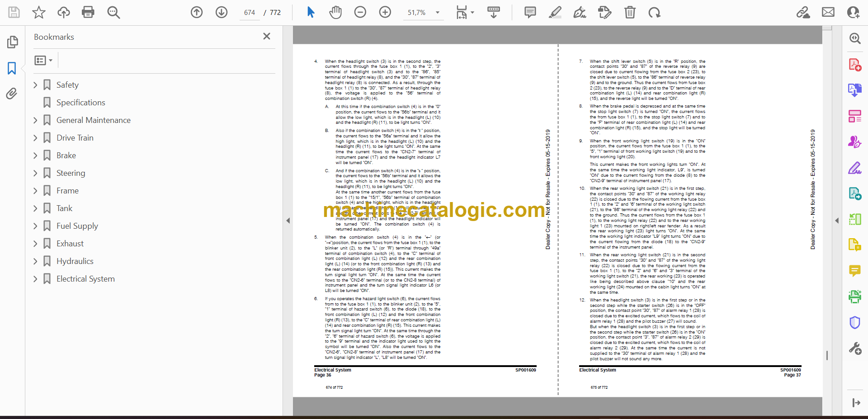Screen dimensions: 868x419
Task: Print the document with printer icon
Action: (x=88, y=12)
